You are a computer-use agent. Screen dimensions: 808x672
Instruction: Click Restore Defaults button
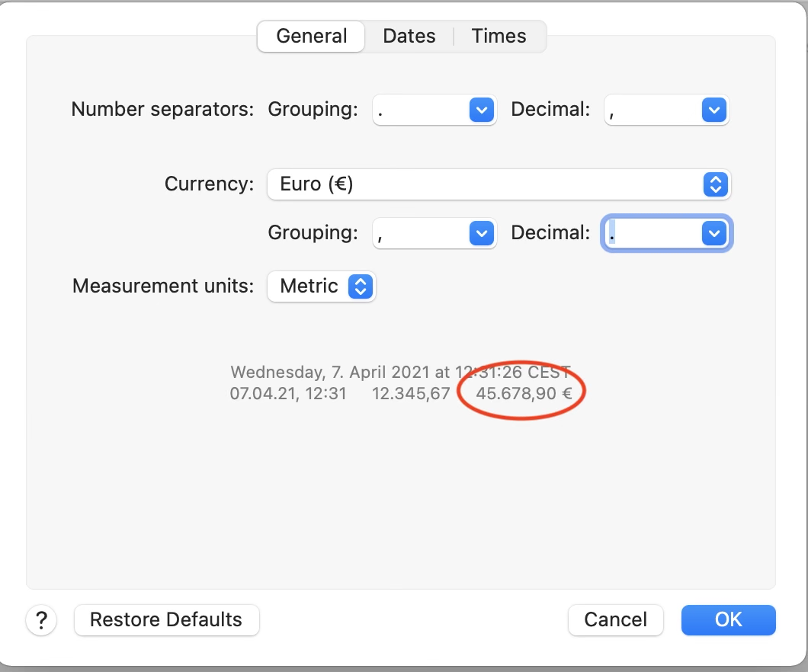point(166,620)
